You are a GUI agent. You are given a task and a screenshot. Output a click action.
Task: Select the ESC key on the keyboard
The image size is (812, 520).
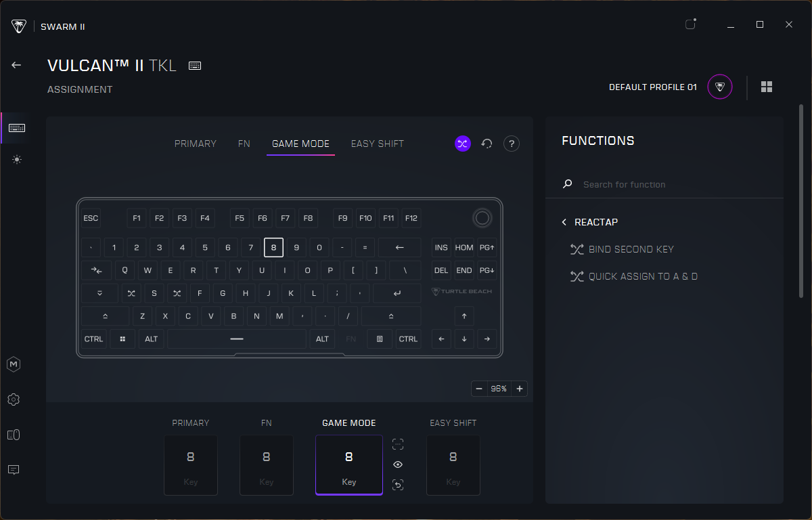click(91, 218)
